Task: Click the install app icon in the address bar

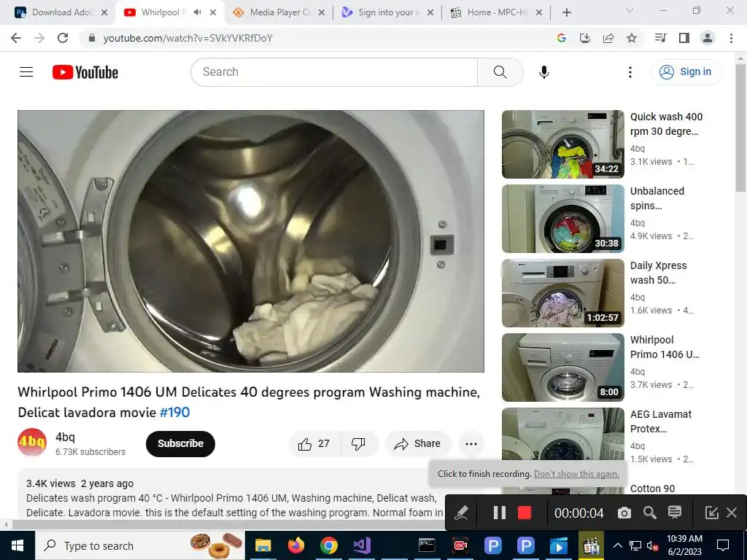Action: click(x=584, y=38)
